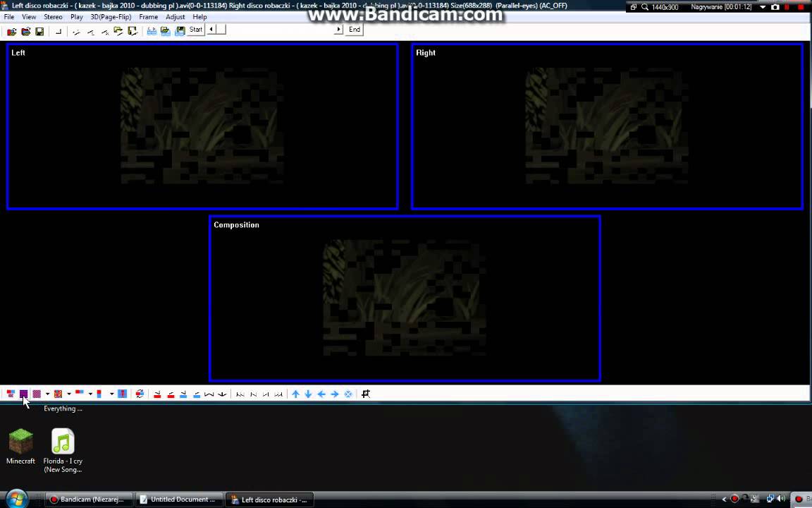Viewport: 812px width, 508px height.
Task: Click the blue floppy save-frame icon
Action: pyautogui.click(x=180, y=32)
